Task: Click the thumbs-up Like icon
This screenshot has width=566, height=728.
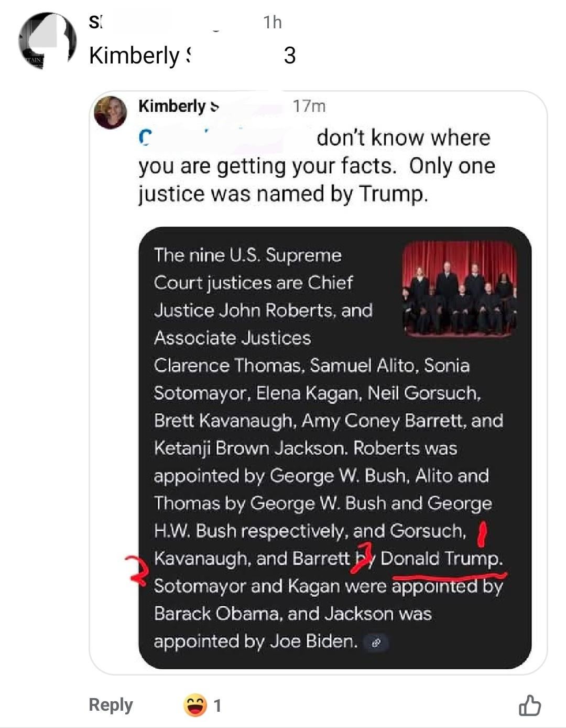Action: (529, 705)
